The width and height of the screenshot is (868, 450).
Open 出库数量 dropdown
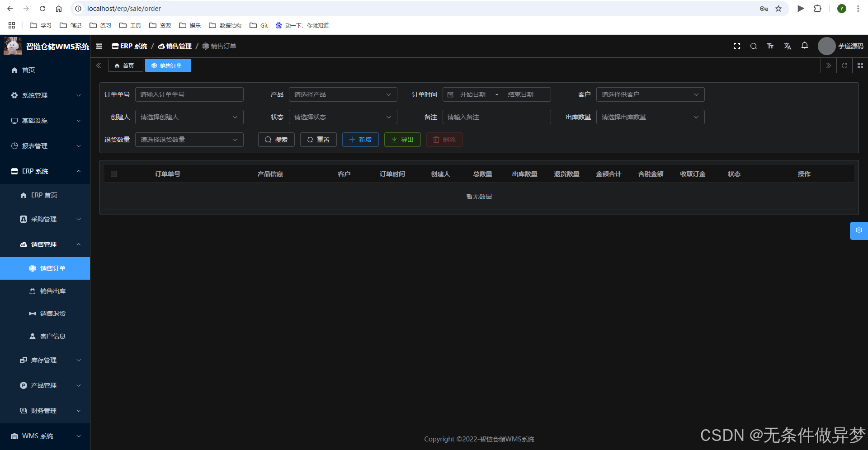[651, 117]
